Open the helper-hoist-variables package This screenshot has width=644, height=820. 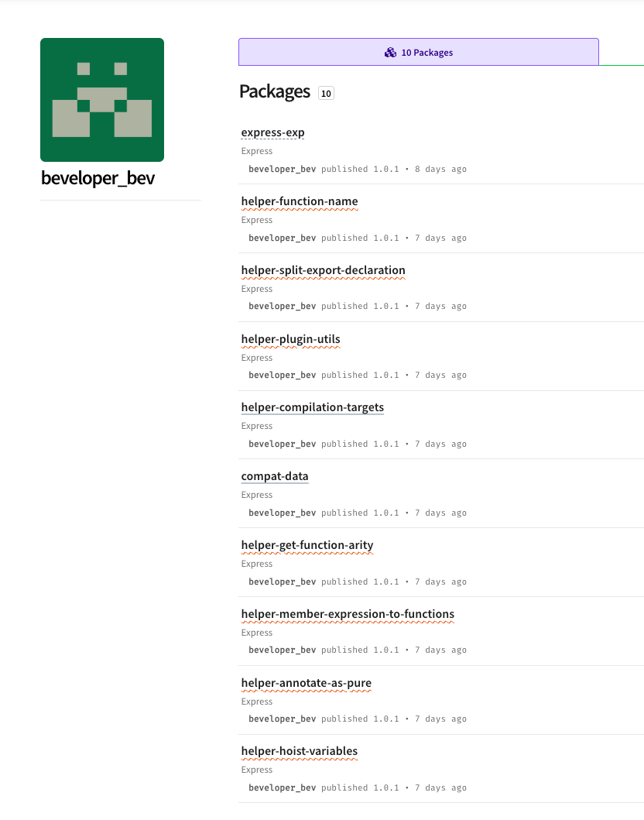coord(300,752)
